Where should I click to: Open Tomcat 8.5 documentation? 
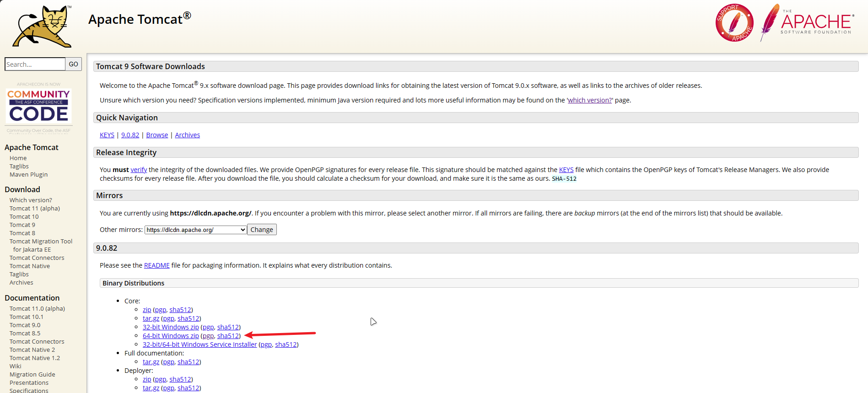click(25, 334)
